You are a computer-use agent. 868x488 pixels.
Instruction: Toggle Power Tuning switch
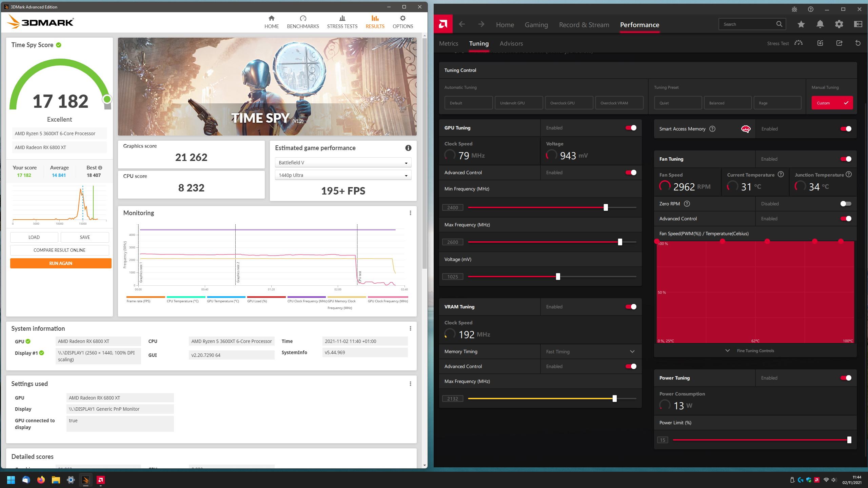pyautogui.click(x=846, y=378)
